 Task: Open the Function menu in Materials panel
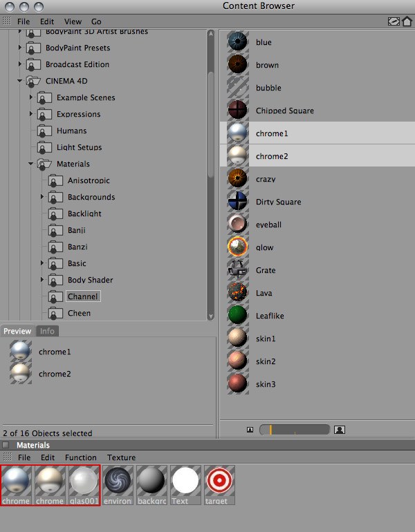[x=81, y=457]
